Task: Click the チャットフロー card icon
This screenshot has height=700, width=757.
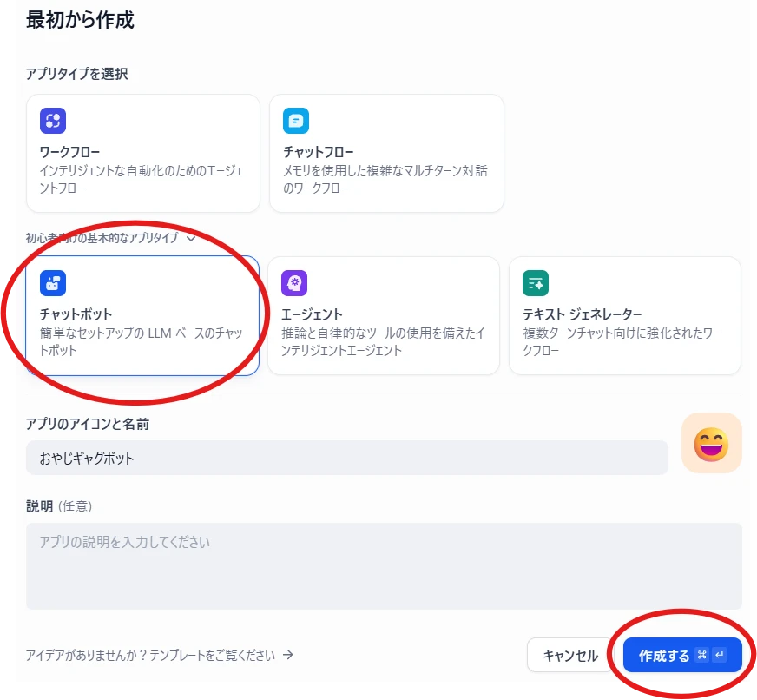Action: coord(296,121)
